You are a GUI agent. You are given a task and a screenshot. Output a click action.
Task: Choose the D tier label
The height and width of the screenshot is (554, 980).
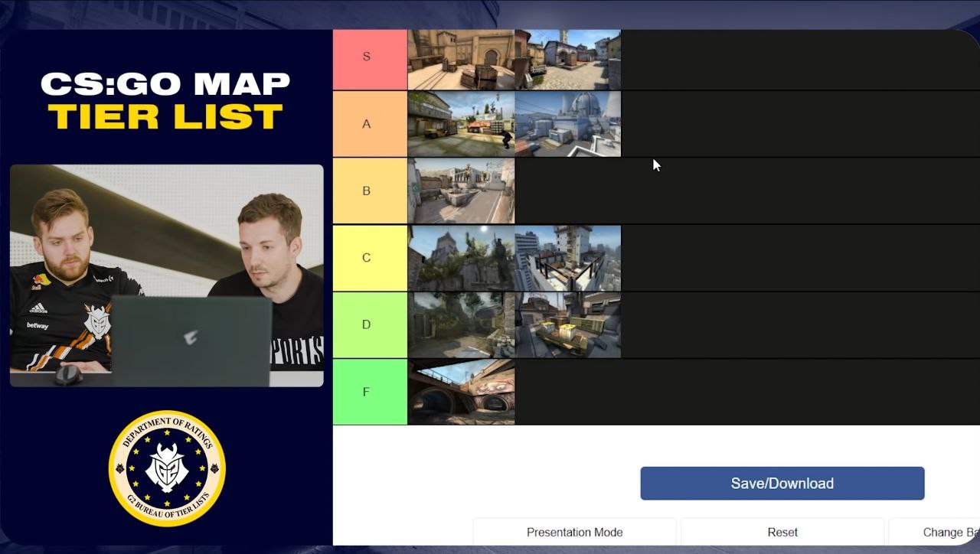pyautogui.click(x=370, y=324)
